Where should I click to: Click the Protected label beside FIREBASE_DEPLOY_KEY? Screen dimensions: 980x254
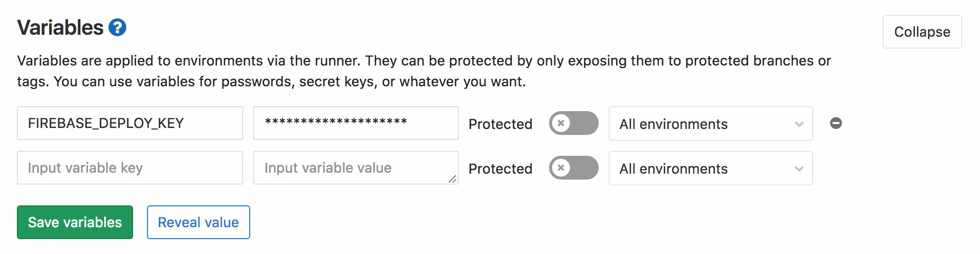[x=500, y=124]
